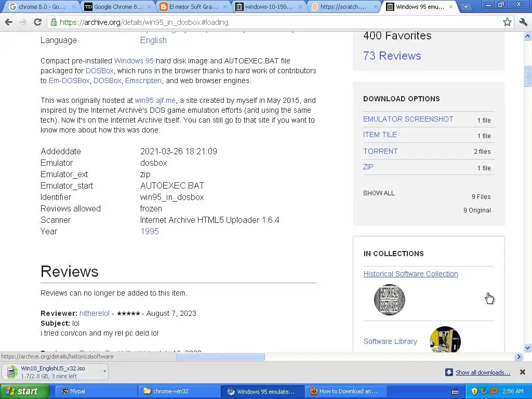Close the 'chrome 8.0 - Go...' tab
532x399 pixels.
[73, 7]
